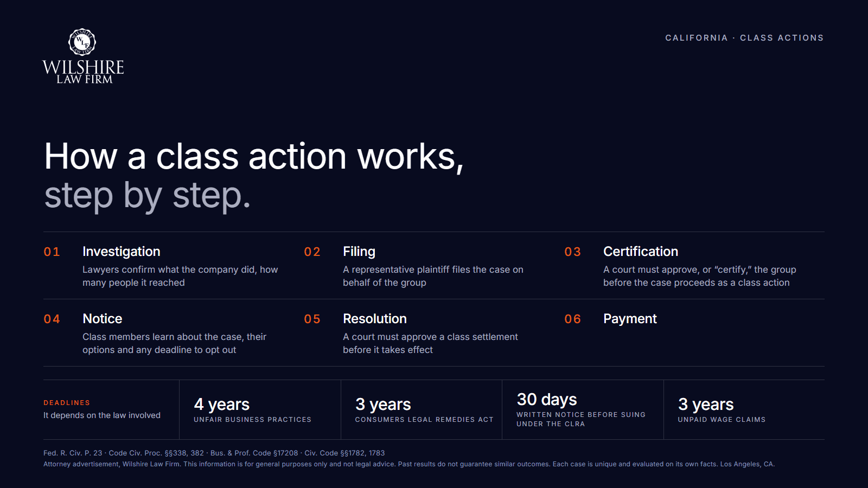Click the 'Unpaid Wage Claims' caption
The image size is (868, 488).
tap(722, 420)
